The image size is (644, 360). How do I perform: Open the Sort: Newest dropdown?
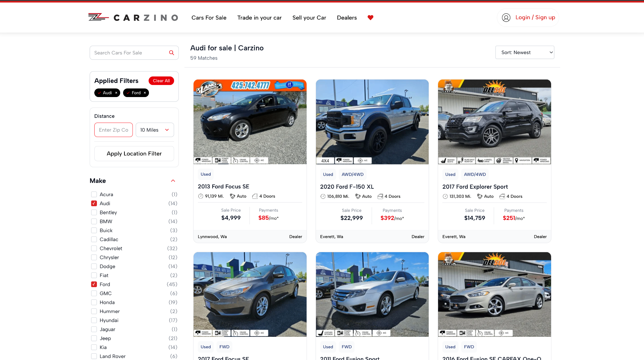pos(525,52)
